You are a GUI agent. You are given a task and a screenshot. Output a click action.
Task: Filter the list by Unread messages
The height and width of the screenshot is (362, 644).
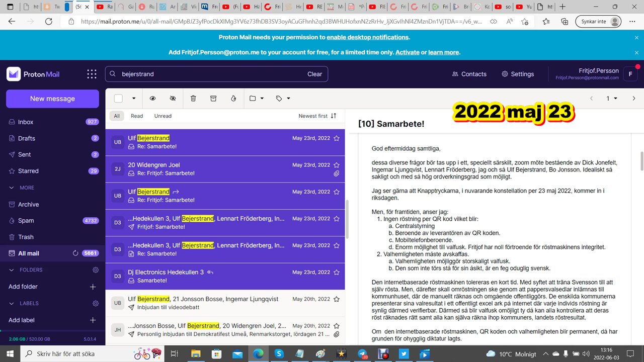(163, 116)
